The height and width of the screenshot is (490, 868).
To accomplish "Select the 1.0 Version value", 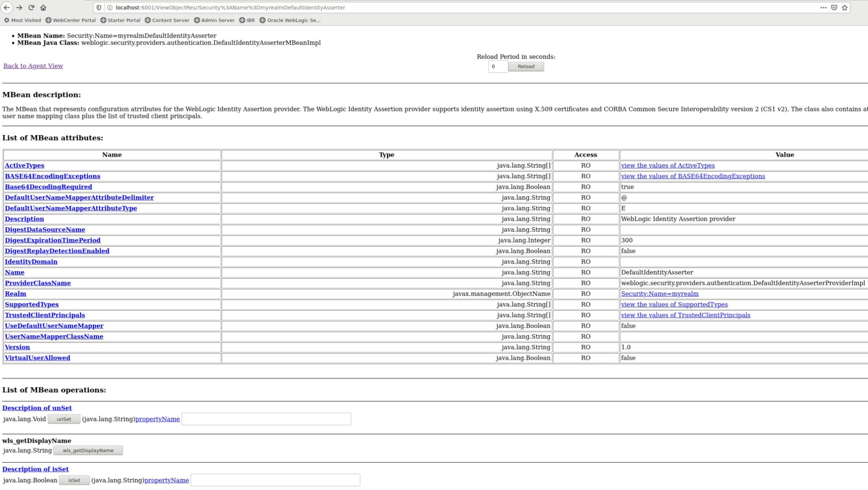I will [x=626, y=347].
